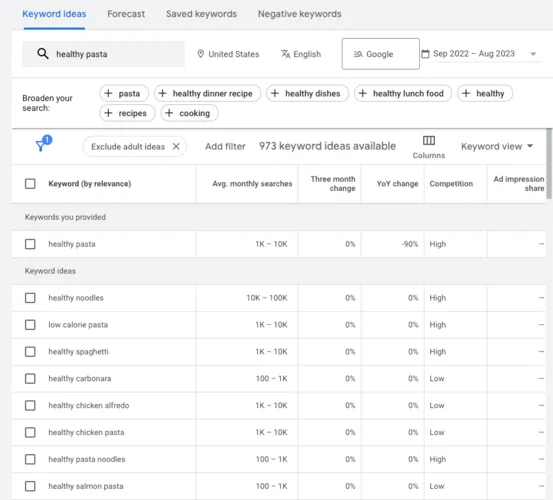Check the 'healthy pasta noodles' checkbox
The width and height of the screenshot is (553, 500).
pyautogui.click(x=30, y=459)
